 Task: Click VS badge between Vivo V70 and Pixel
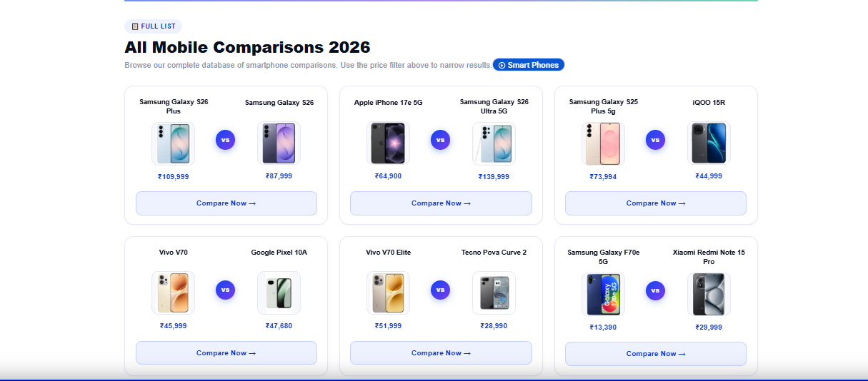point(225,290)
